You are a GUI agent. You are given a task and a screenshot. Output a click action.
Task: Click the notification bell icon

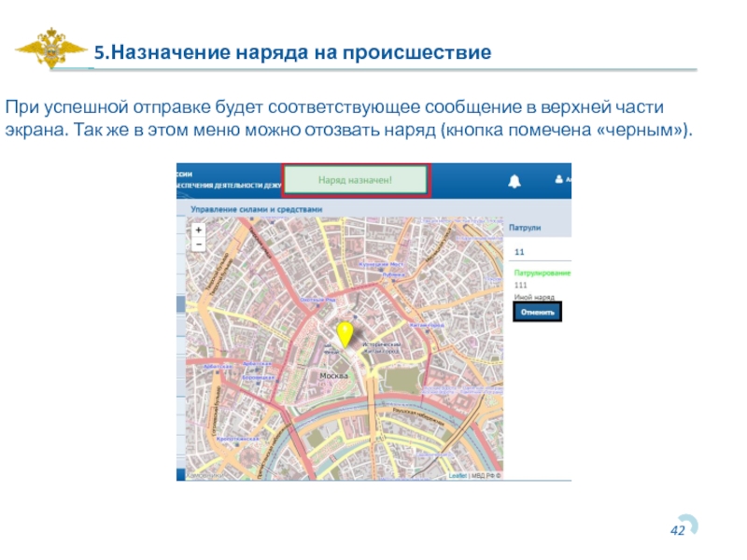point(514,181)
